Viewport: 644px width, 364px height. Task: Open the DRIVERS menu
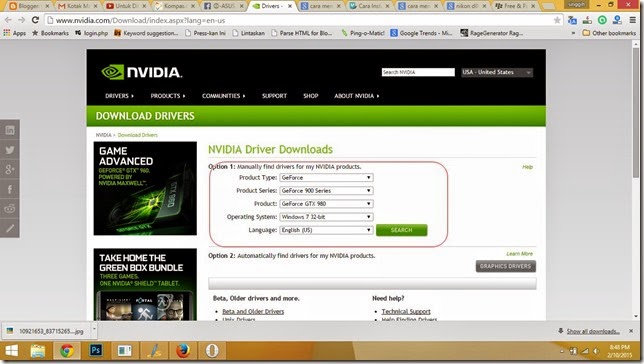(x=120, y=96)
